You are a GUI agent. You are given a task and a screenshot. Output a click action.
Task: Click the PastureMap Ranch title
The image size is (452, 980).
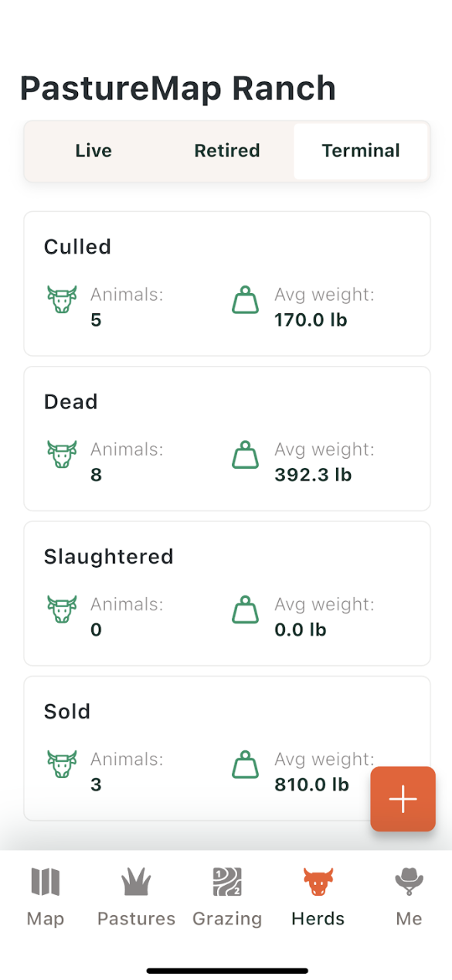(x=178, y=88)
